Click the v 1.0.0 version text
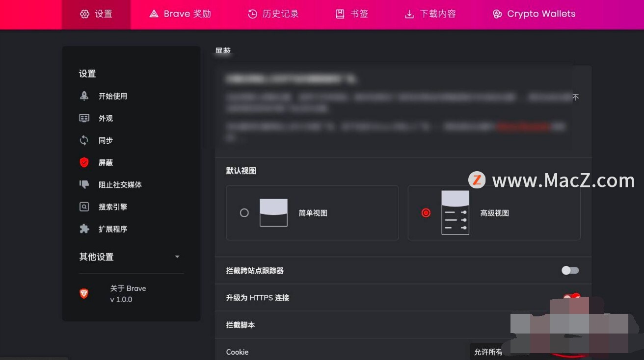 (x=121, y=299)
